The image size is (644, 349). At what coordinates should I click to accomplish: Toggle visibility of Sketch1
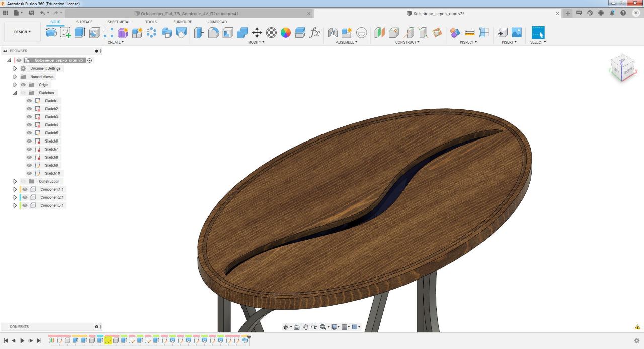pyautogui.click(x=29, y=101)
